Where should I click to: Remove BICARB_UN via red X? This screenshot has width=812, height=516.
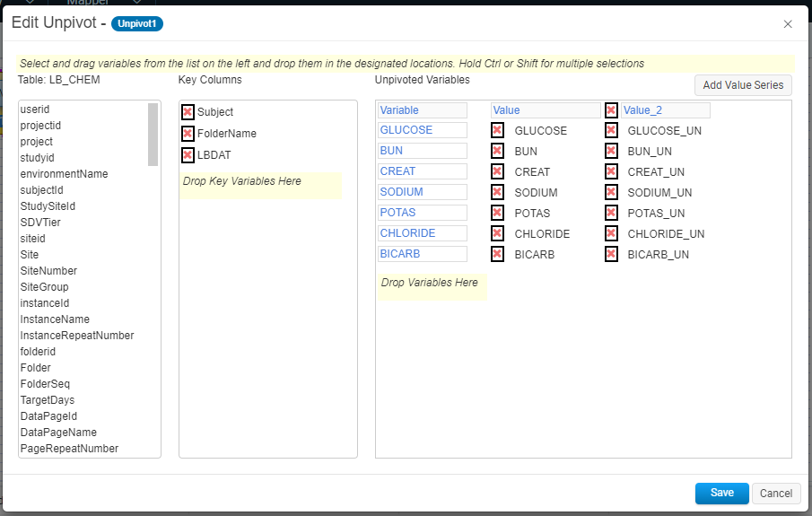[x=611, y=254]
